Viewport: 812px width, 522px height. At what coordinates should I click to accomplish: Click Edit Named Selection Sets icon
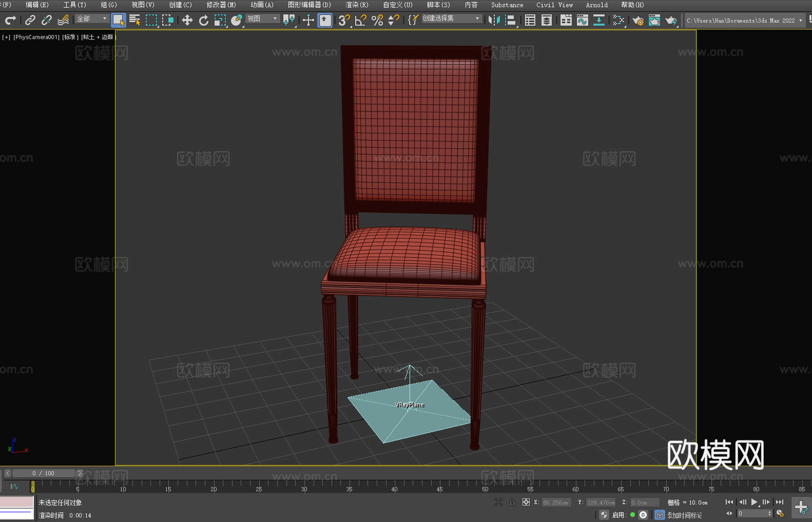click(413, 20)
